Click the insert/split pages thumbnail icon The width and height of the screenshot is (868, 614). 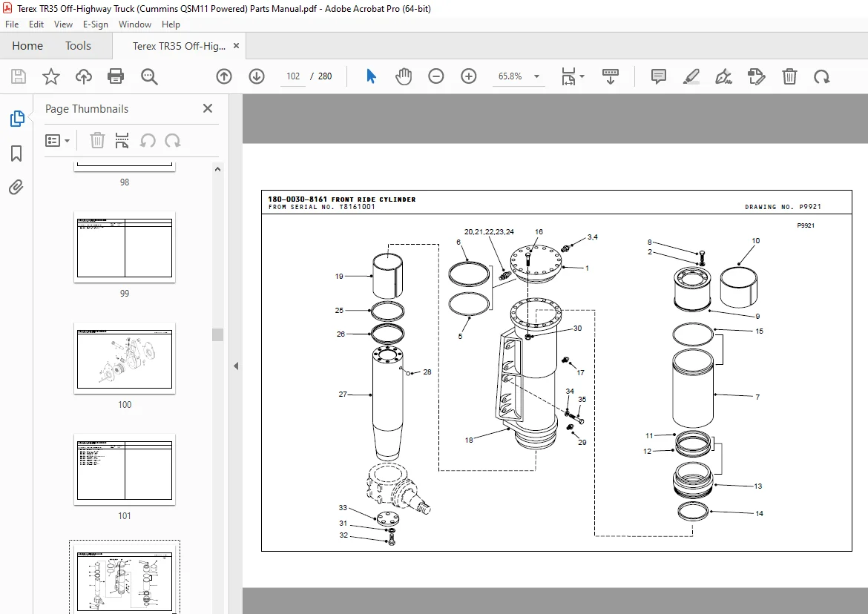coord(122,140)
